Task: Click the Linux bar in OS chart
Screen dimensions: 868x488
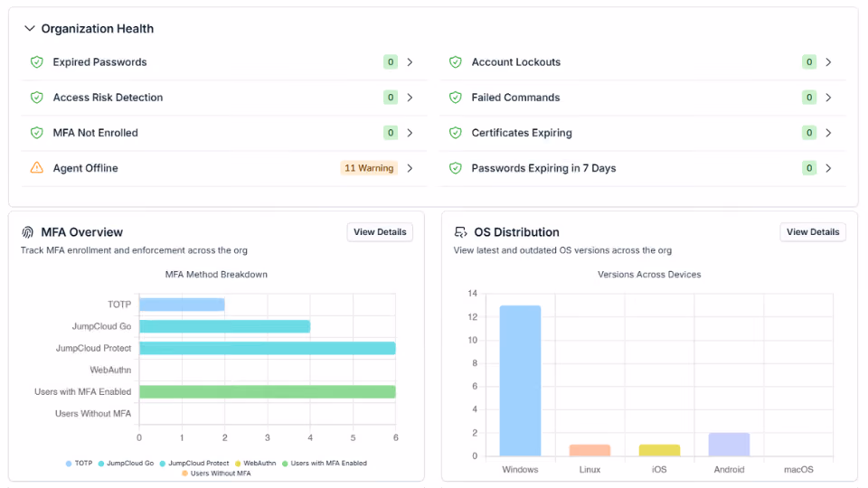Action: tap(590, 450)
